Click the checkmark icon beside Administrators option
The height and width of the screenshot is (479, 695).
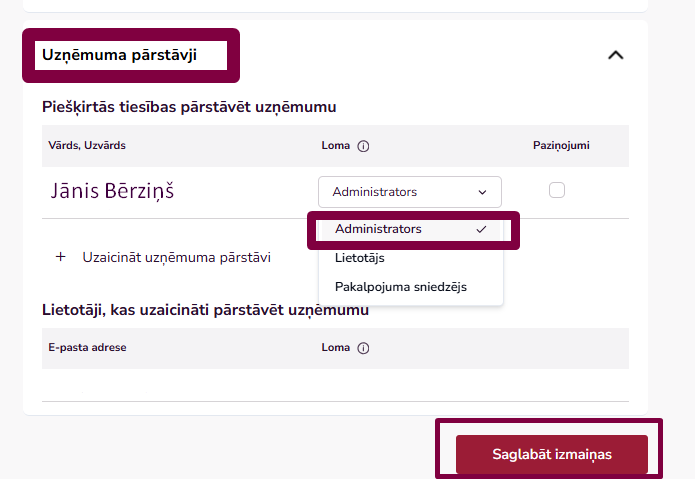pyautogui.click(x=482, y=229)
